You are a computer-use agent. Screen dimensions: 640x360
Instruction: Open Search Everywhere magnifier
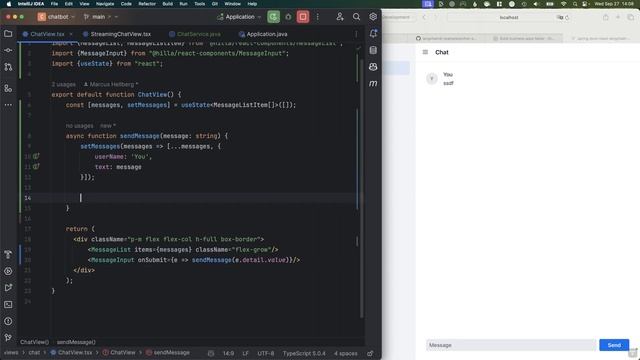356,17
